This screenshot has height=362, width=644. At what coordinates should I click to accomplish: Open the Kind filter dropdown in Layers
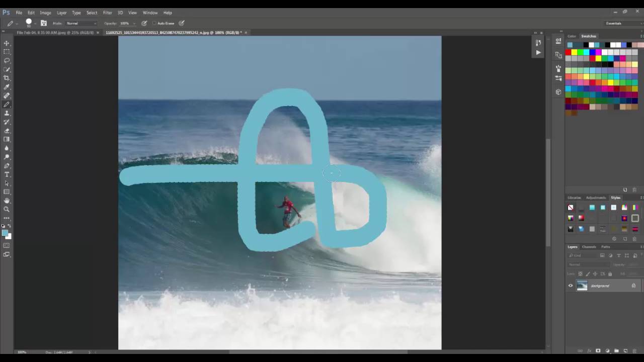(583, 255)
